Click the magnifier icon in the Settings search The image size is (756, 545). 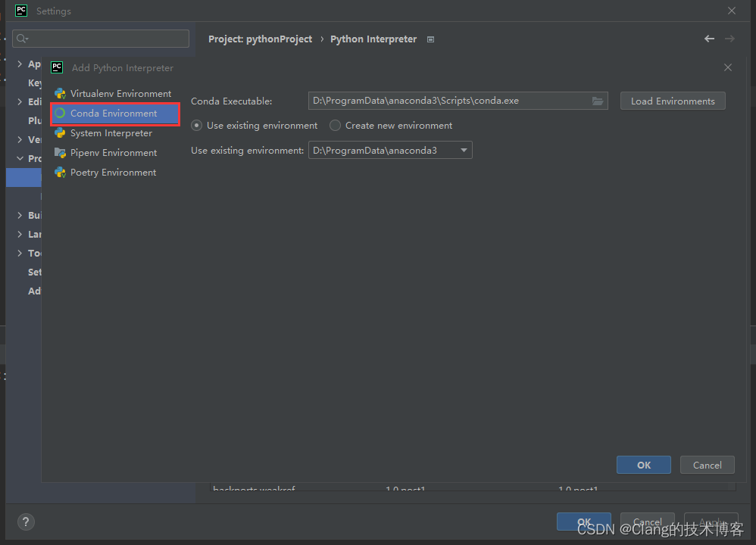point(22,39)
